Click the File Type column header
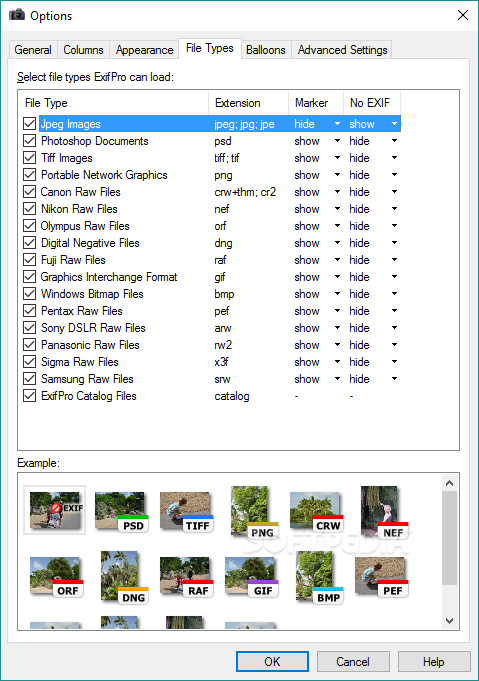Viewport: 479px width, 681px height. [114, 103]
